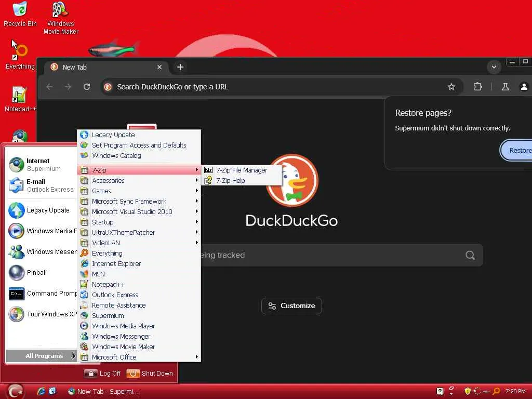Open Outlook Express quick launch icon

[52, 391]
